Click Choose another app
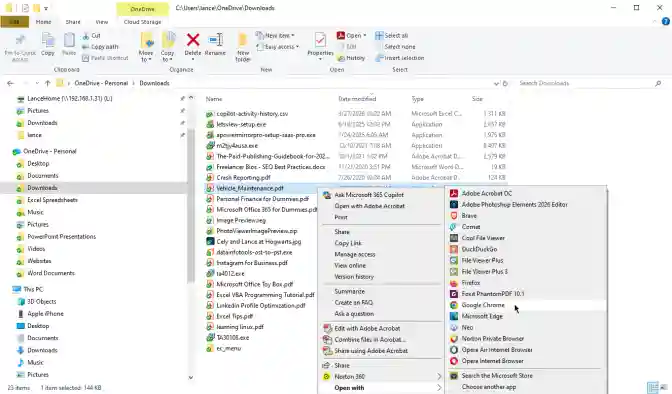 click(x=489, y=387)
